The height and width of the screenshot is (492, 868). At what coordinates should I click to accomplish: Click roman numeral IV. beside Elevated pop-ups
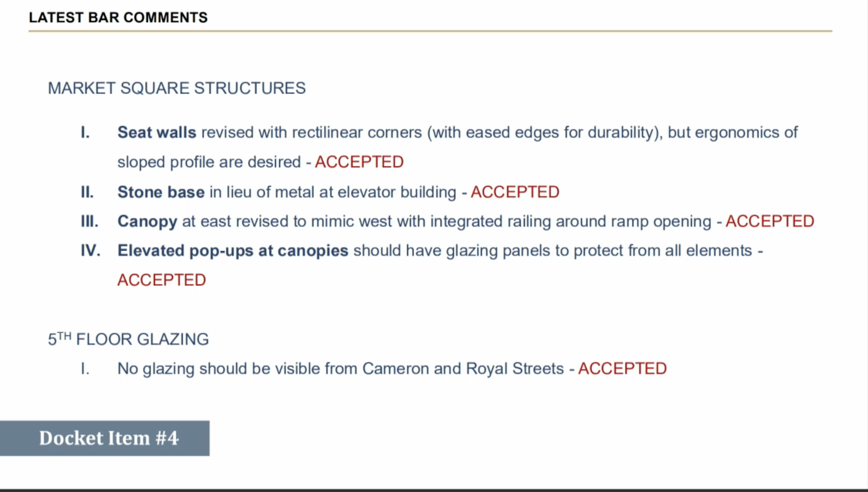(x=90, y=251)
